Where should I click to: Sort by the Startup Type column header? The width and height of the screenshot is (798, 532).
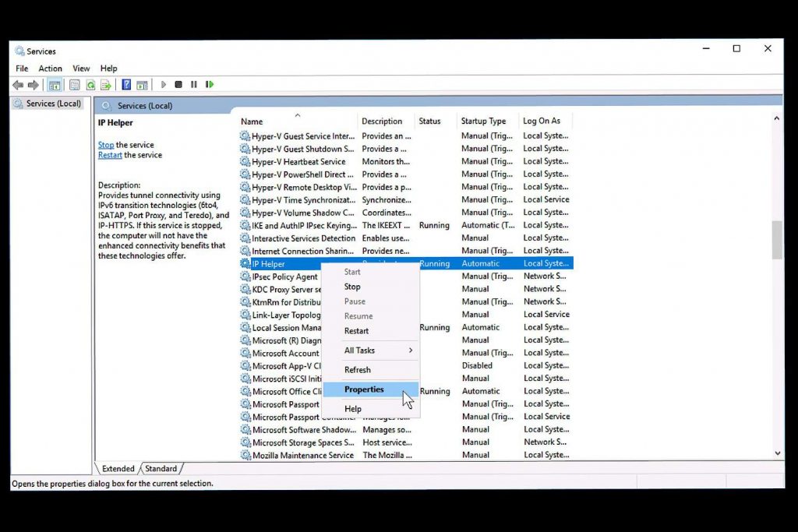pos(483,122)
